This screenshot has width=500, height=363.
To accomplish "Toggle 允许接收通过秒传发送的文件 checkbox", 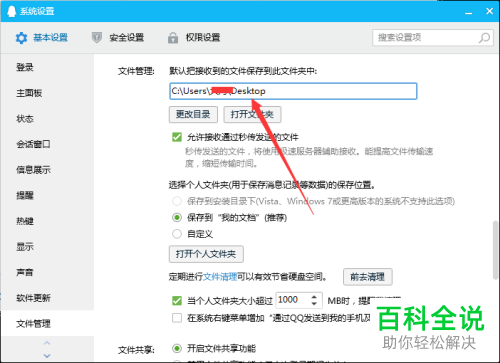I will pos(177,137).
